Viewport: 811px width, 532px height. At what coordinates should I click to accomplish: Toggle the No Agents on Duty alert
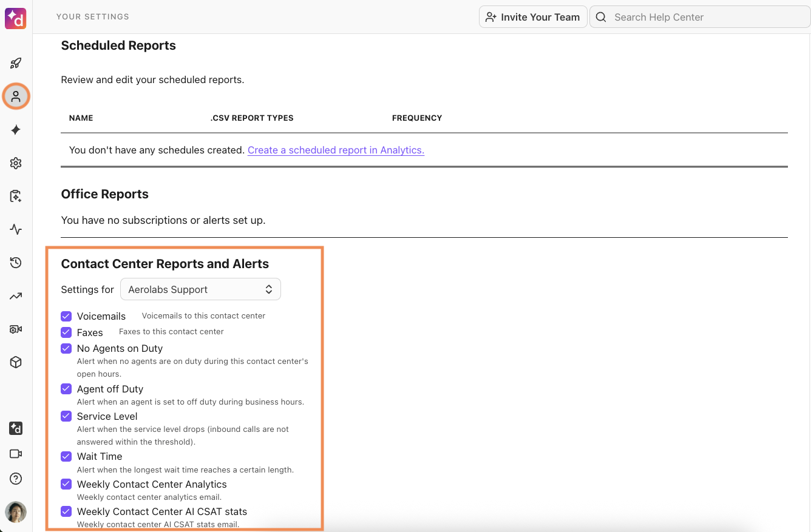[66, 348]
